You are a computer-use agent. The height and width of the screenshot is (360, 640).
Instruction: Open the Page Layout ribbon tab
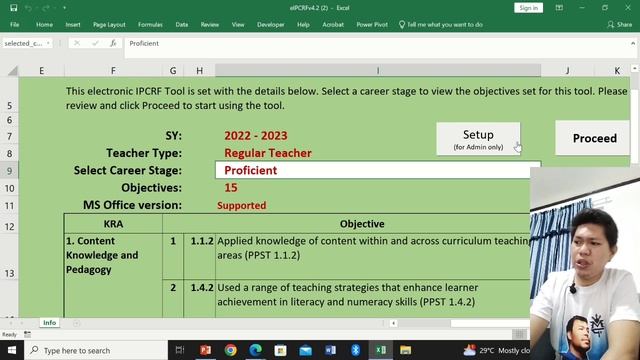109,24
